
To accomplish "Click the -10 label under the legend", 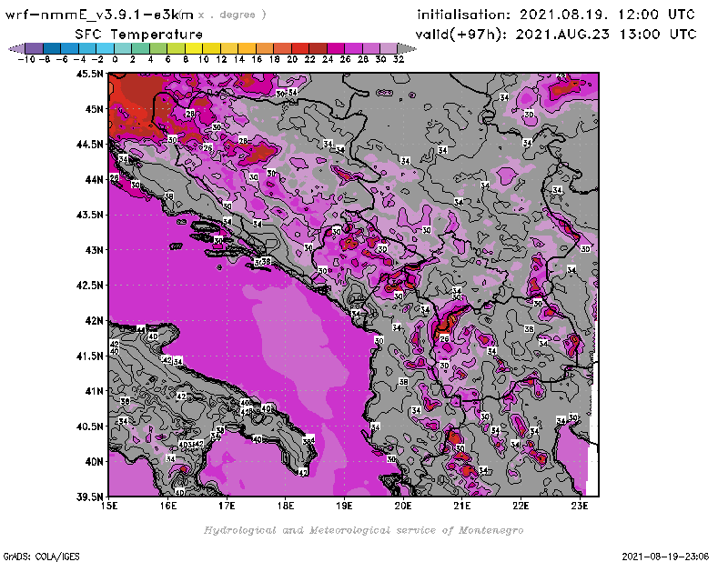I will click(x=26, y=59).
